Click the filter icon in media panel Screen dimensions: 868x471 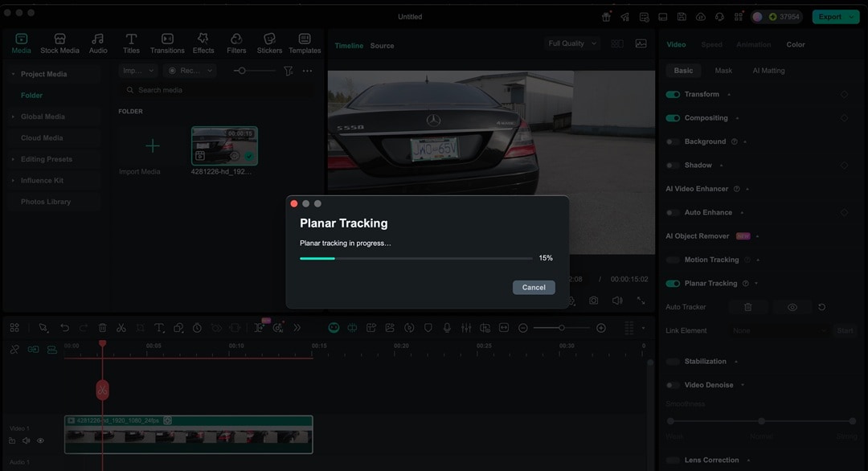[289, 71]
